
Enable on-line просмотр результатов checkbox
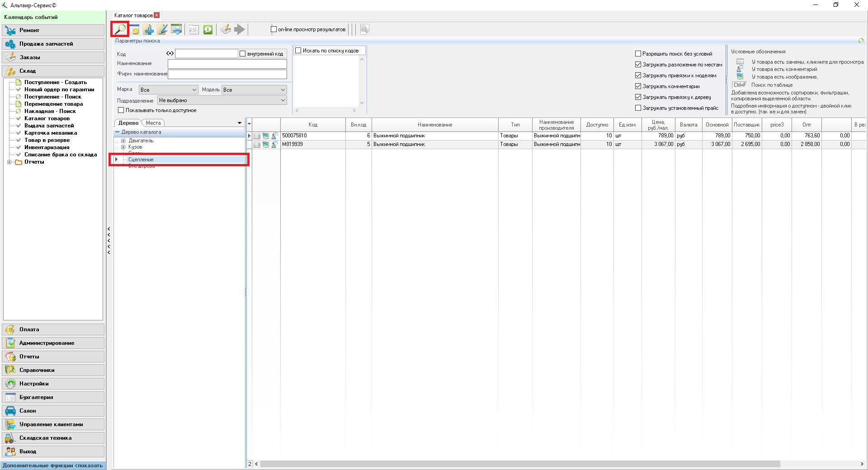pos(274,29)
